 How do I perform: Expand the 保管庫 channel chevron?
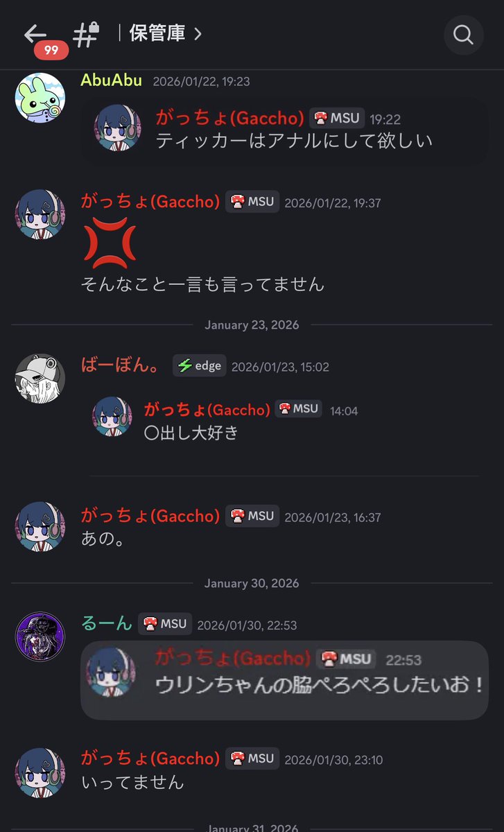(x=198, y=33)
